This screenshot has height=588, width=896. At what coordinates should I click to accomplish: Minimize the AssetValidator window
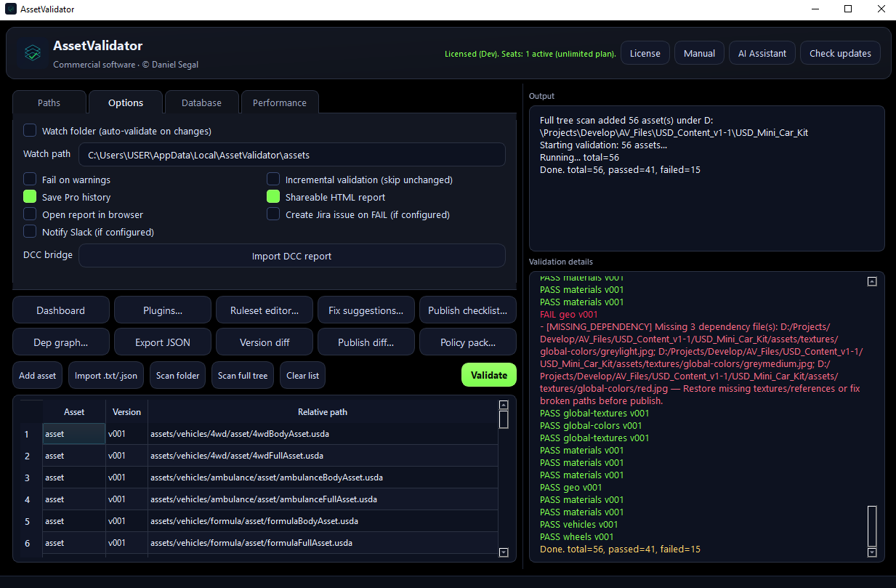click(815, 9)
